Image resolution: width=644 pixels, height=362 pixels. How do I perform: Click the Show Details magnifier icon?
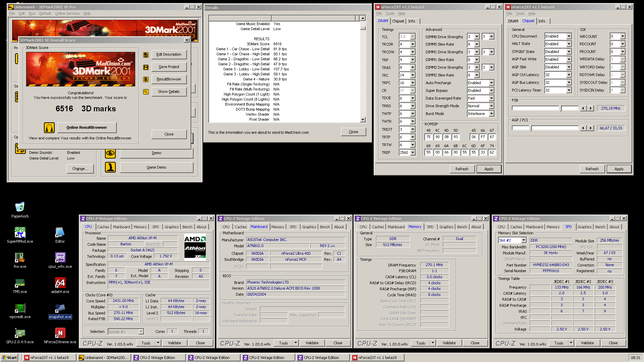[x=146, y=92]
